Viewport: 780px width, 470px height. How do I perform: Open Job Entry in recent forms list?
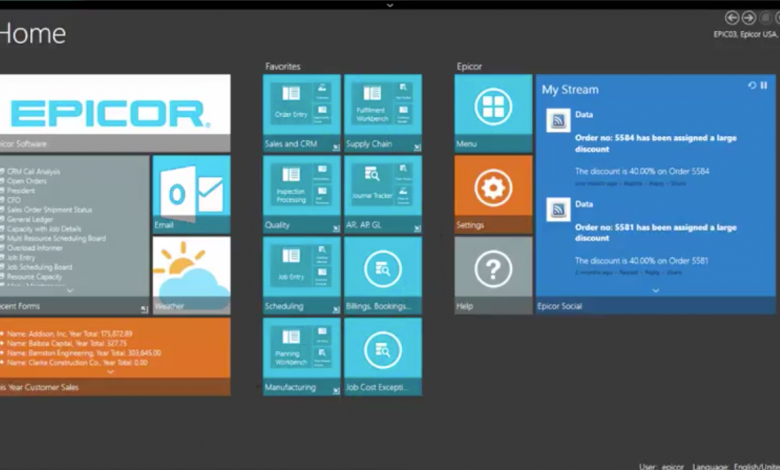pyautogui.click(x=21, y=258)
